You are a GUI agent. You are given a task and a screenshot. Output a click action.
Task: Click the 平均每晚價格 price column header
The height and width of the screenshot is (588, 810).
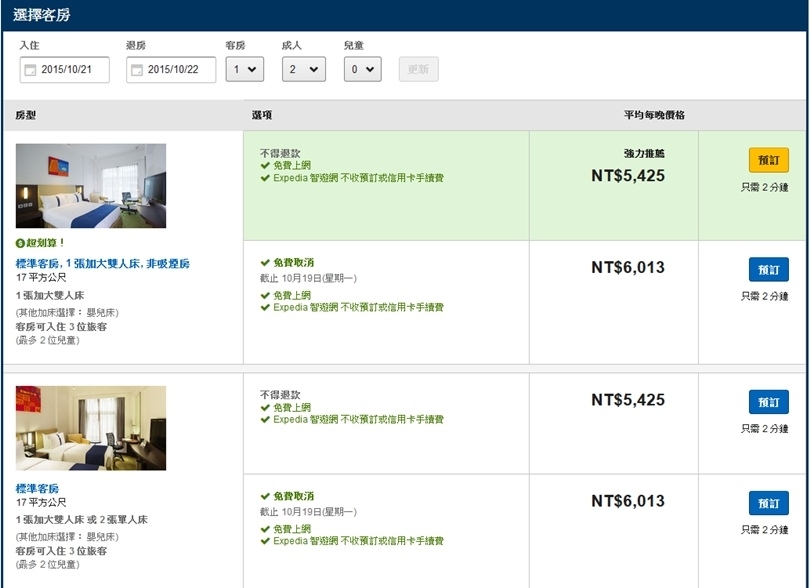[x=653, y=116]
